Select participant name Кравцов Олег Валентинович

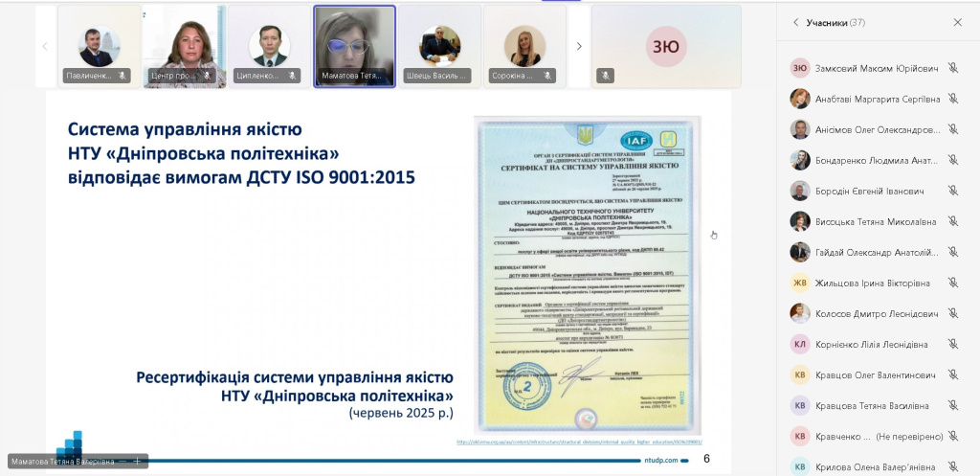[875, 374]
